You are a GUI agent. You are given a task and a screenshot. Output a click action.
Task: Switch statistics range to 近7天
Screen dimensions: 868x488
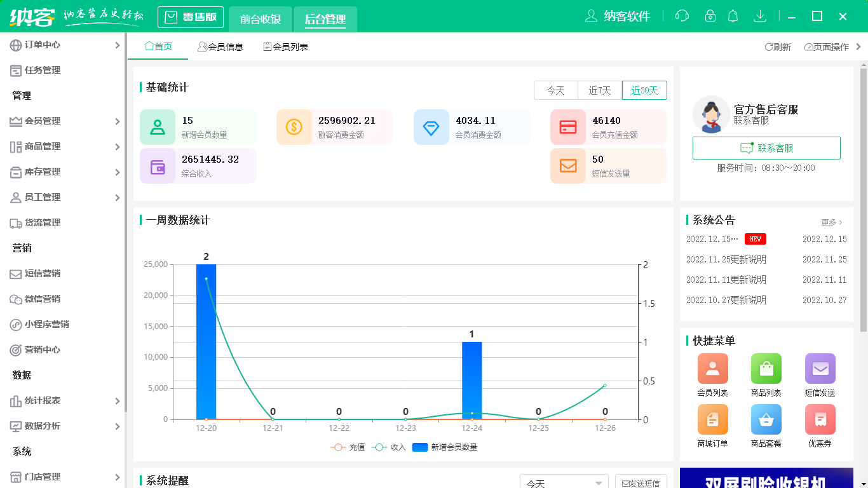coord(599,90)
